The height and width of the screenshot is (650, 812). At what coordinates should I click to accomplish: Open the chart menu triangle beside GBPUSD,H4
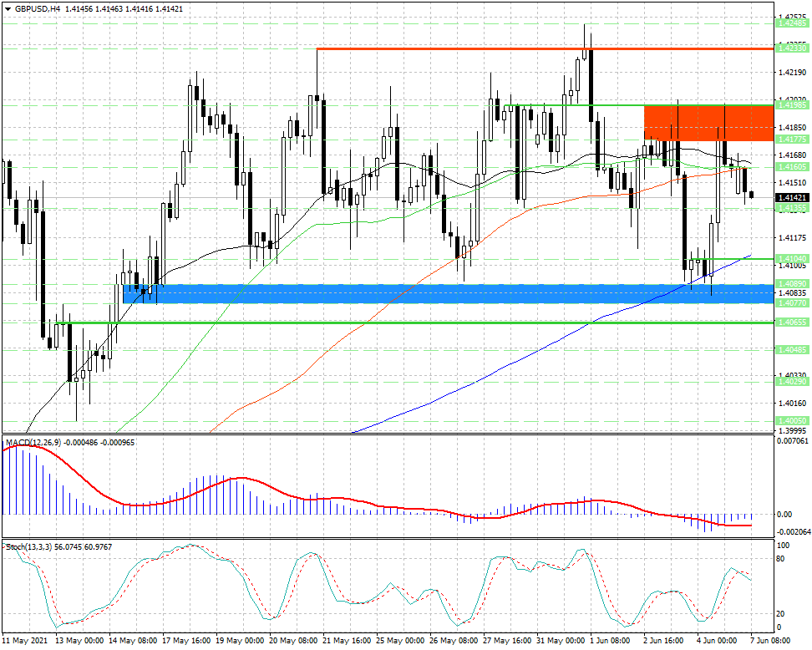pyautogui.click(x=8, y=9)
